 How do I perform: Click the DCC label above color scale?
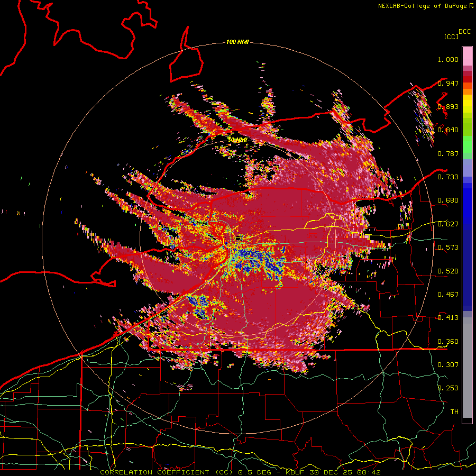[464, 32]
